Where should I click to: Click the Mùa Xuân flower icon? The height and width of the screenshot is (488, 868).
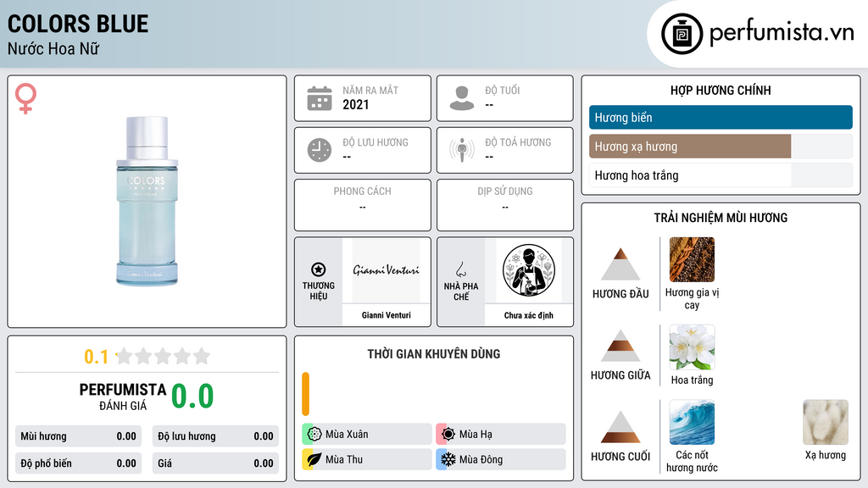(314, 434)
